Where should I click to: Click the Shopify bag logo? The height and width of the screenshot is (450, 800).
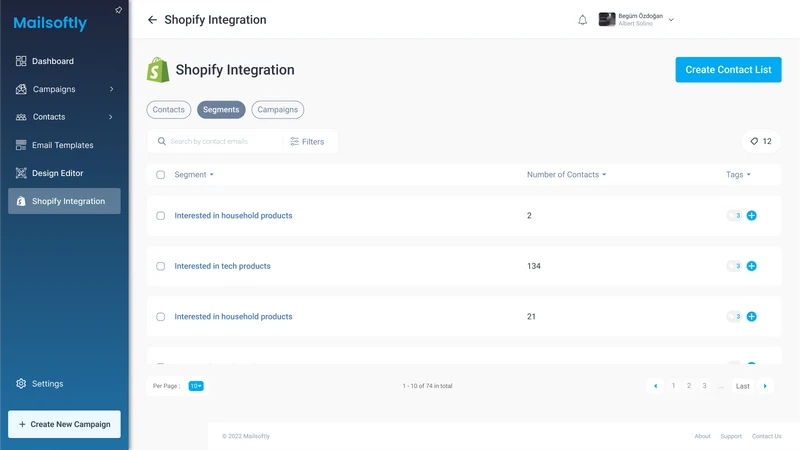158,70
